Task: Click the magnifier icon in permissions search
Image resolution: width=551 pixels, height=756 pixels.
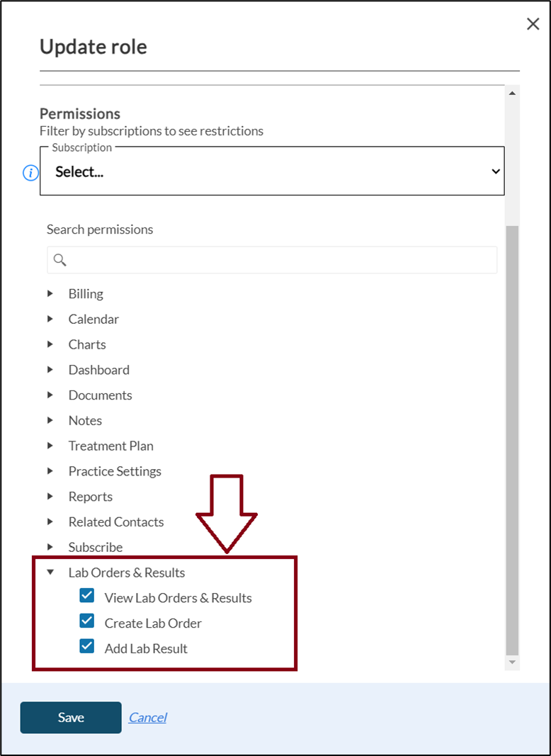Action: coord(59,260)
